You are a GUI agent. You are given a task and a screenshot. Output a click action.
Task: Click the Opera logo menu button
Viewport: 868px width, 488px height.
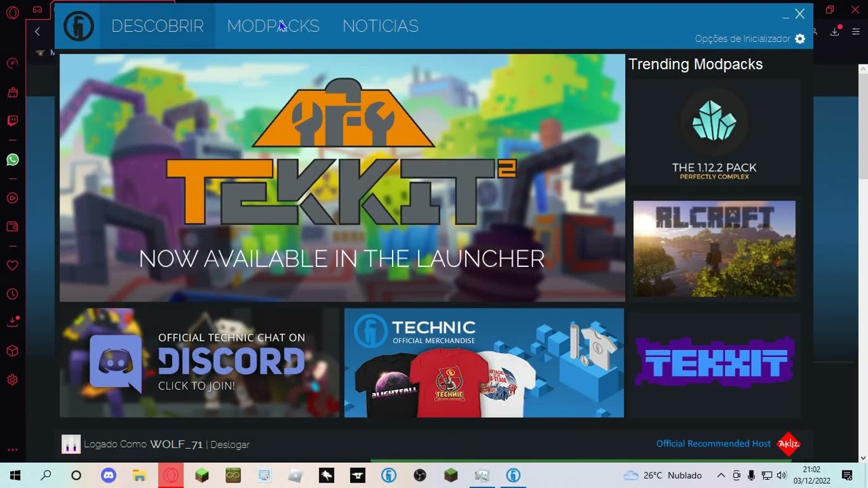tap(12, 12)
